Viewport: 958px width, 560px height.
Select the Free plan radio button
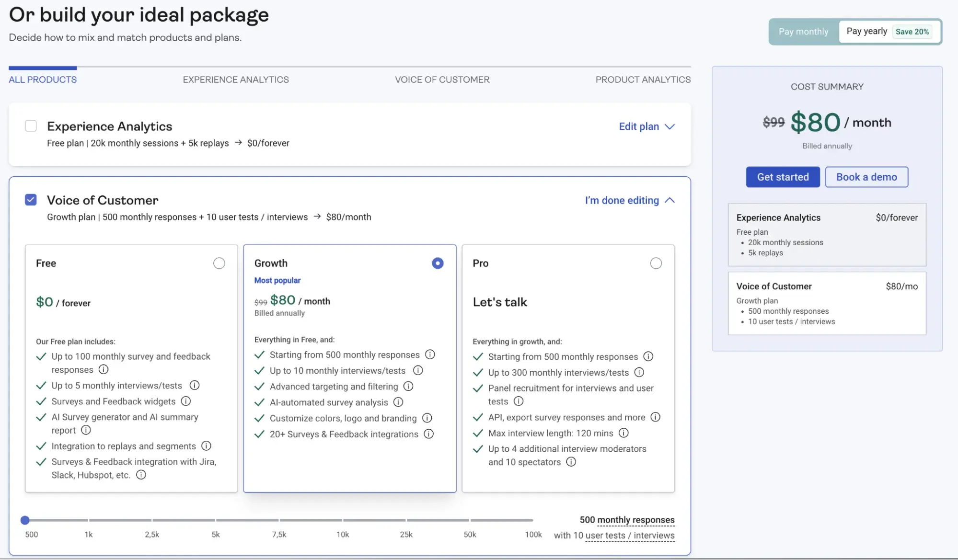coord(219,263)
